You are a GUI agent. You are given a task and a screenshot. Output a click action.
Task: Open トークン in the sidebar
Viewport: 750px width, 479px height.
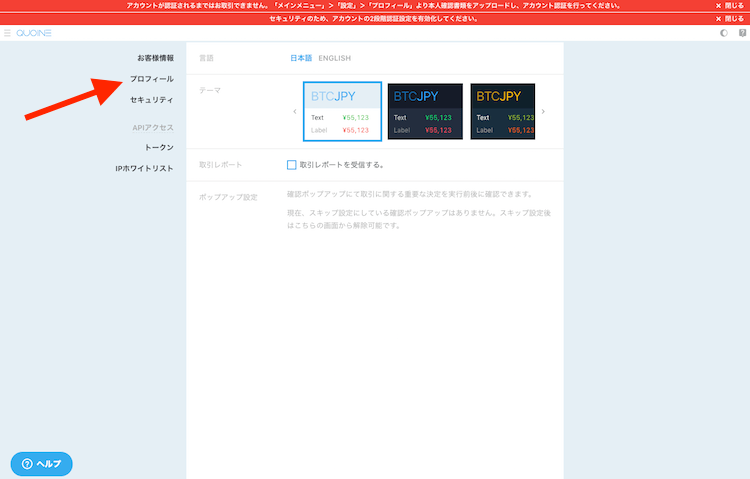(x=159, y=147)
